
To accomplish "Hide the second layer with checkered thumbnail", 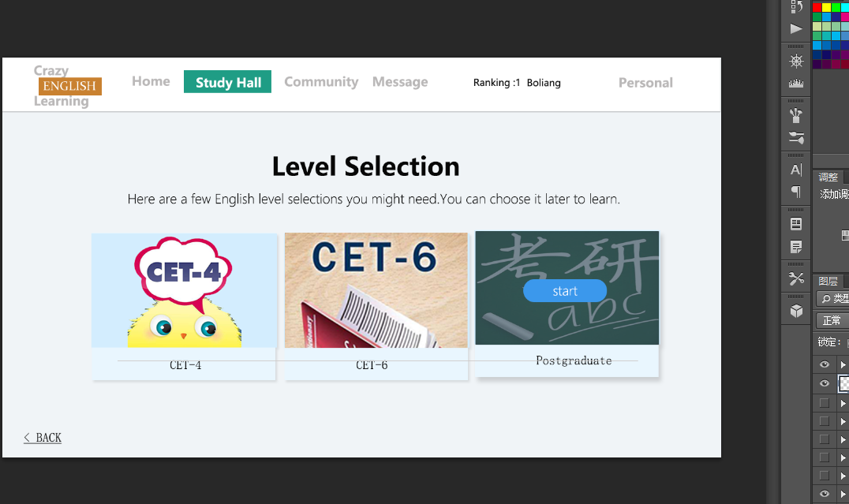I will (825, 383).
